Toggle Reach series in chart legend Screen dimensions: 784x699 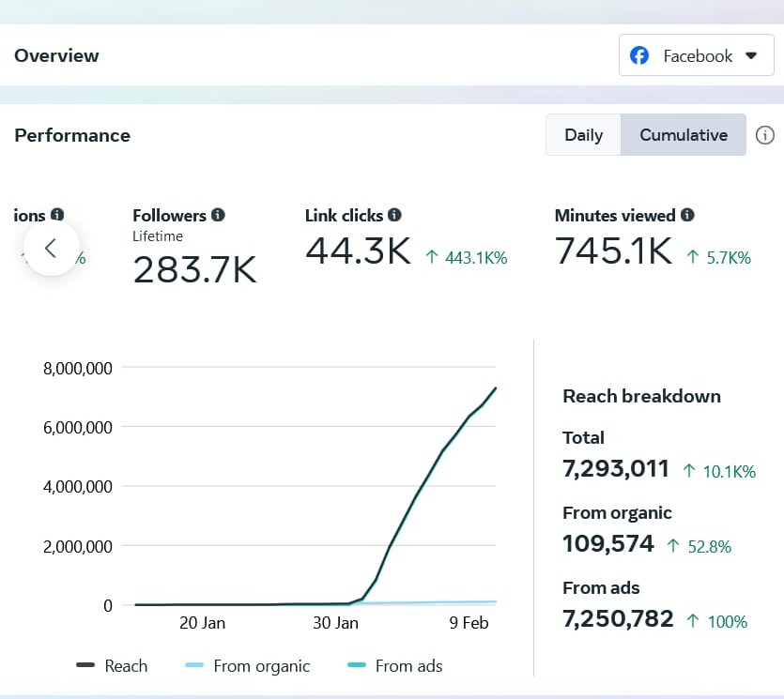[x=113, y=666]
